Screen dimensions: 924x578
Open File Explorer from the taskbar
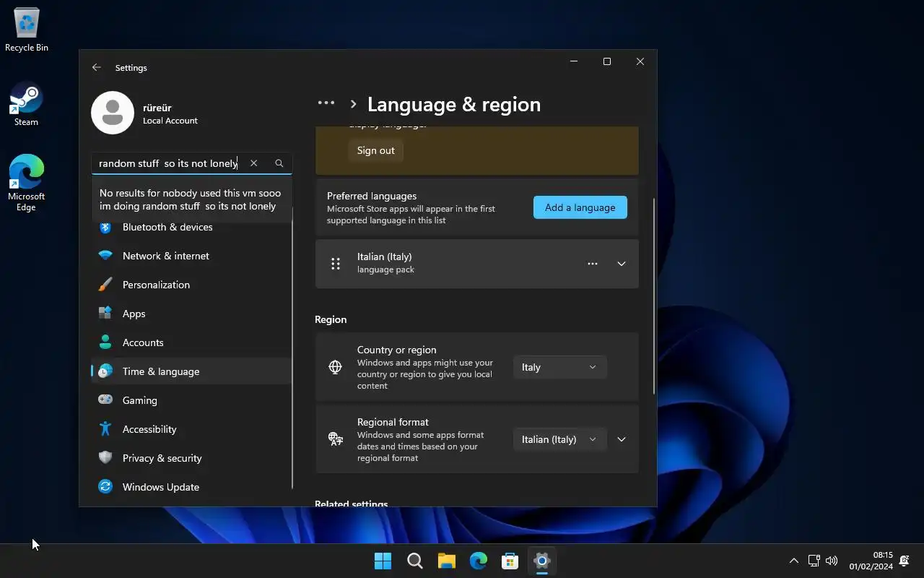(x=447, y=561)
